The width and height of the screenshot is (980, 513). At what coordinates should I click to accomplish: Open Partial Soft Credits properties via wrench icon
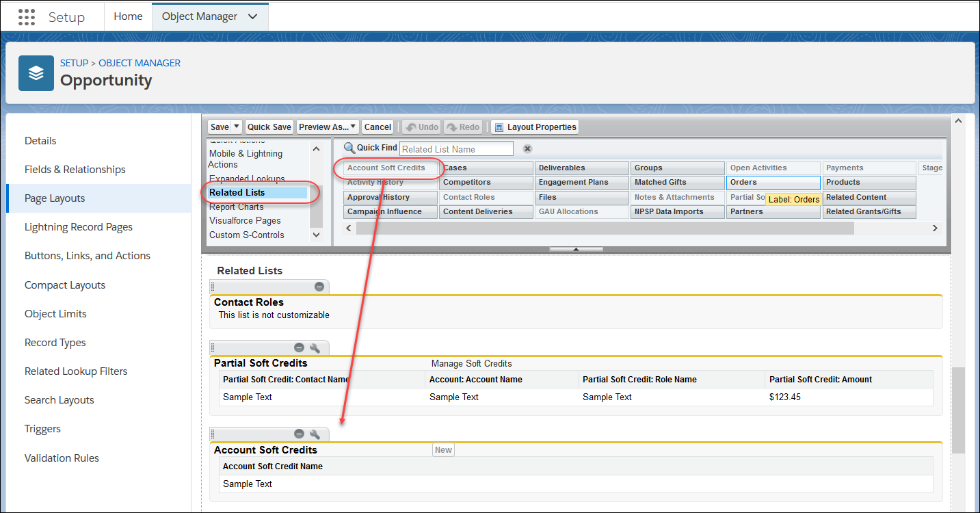(x=315, y=347)
